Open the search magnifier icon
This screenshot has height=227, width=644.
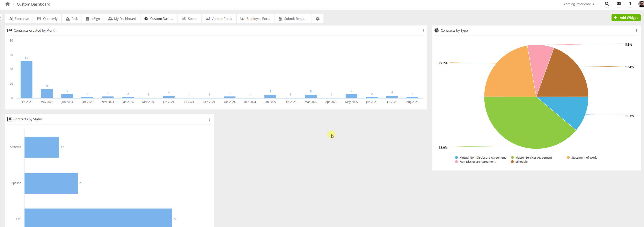[x=607, y=4]
